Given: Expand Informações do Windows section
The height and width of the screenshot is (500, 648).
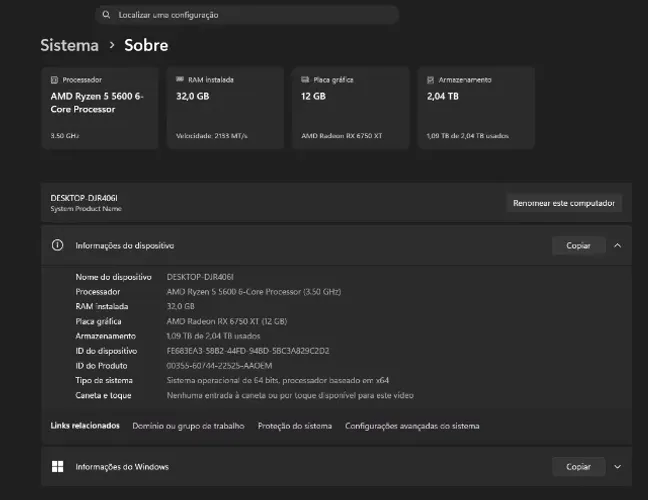Looking at the screenshot, I should [617, 467].
